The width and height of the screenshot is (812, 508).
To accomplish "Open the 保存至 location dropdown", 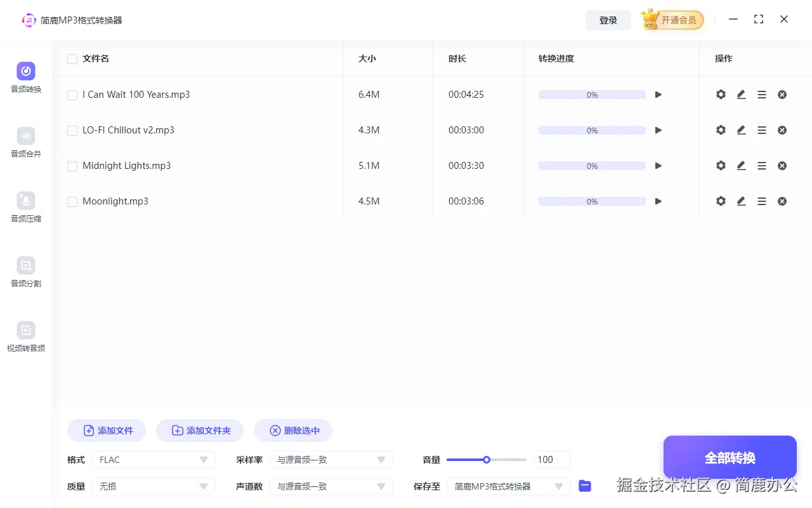I will click(509, 486).
